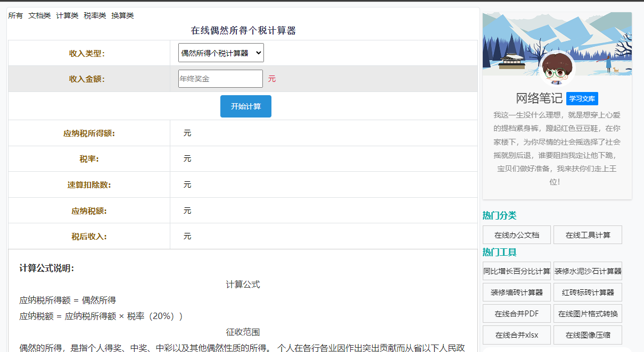Click the 热门分类 heading
The width and height of the screenshot is (644, 352).
click(x=499, y=215)
